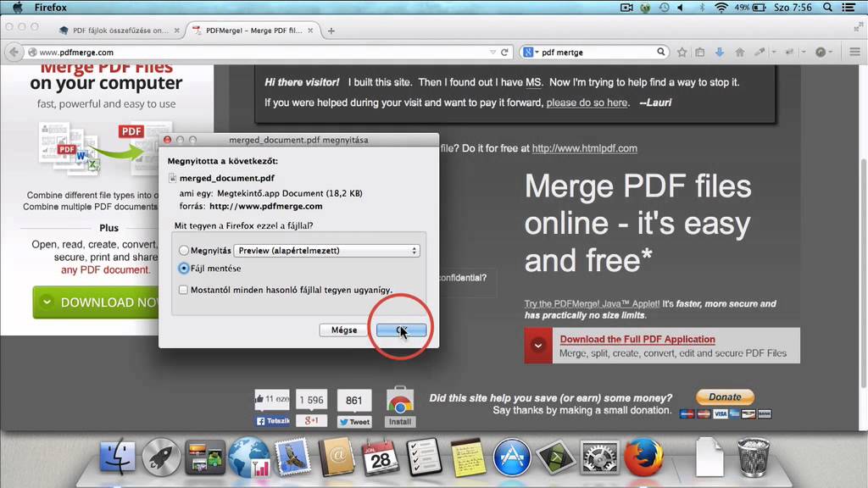Viewport: 868px width, 488px height.
Task: Switch to the PDF fájlok összefűzése tab
Action: (x=120, y=30)
